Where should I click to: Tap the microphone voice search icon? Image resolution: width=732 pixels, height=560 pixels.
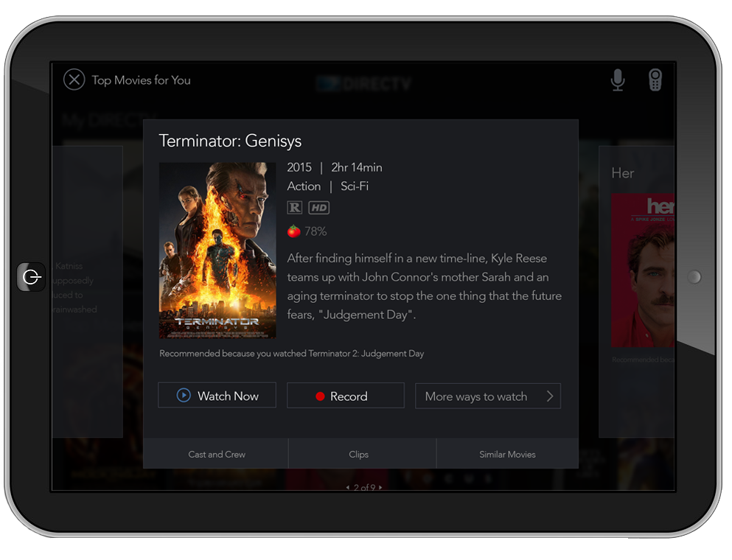click(618, 80)
